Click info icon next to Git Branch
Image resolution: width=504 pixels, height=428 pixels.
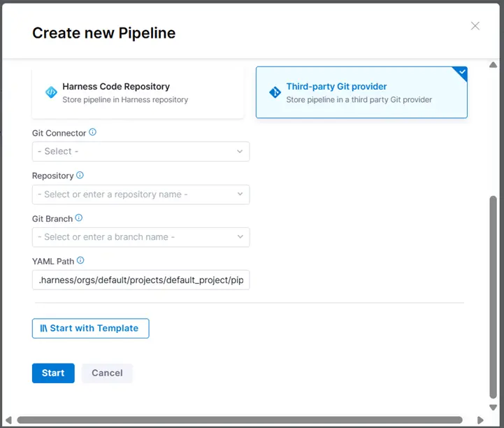click(78, 218)
